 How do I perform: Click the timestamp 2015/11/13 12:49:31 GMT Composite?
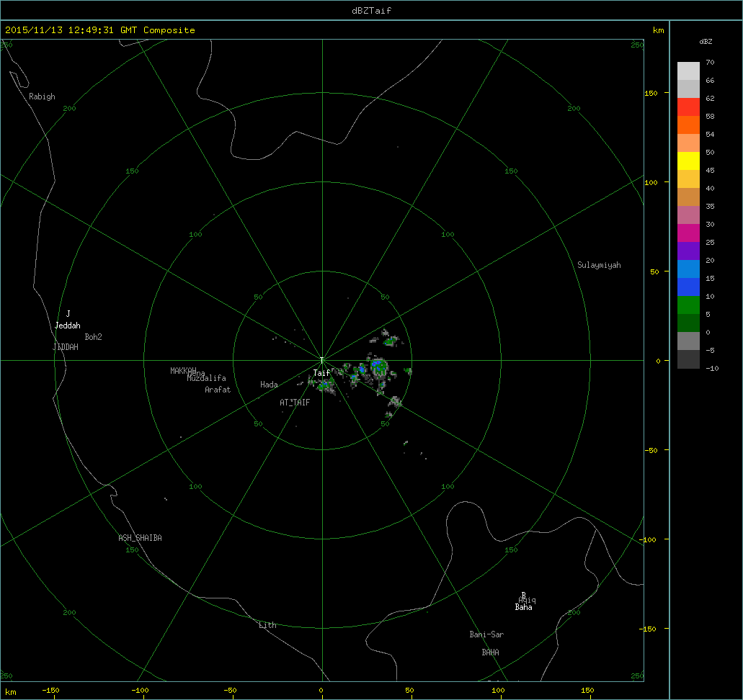click(100, 30)
